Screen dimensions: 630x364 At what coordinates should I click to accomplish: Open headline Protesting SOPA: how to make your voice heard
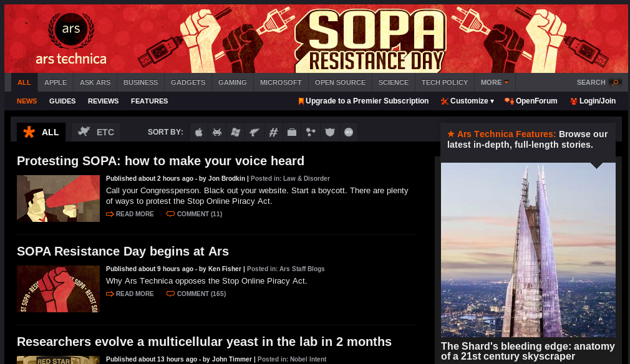pyautogui.click(x=161, y=161)
